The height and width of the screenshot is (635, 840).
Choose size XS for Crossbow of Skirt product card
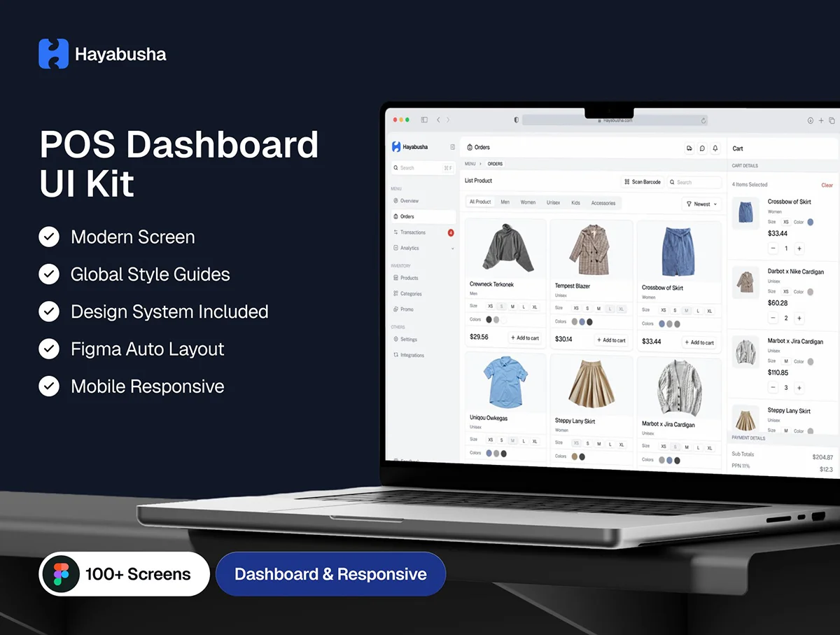coord(664,310)
